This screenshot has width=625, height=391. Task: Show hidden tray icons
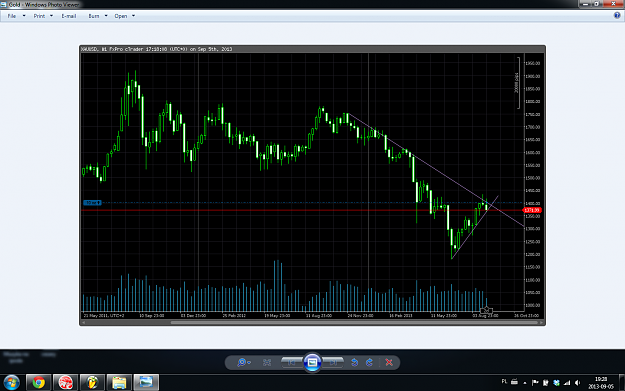pos(525,383)
